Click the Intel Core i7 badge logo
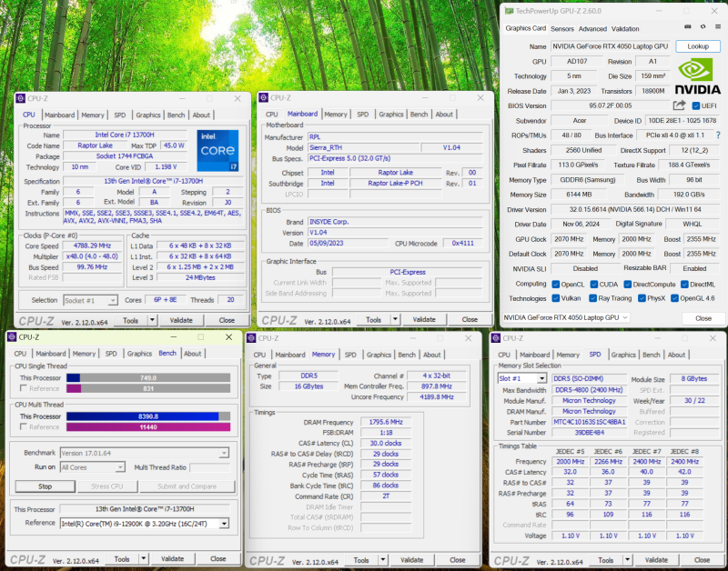The height and width of the screenshot is (571, 728). tap(218, 150)
